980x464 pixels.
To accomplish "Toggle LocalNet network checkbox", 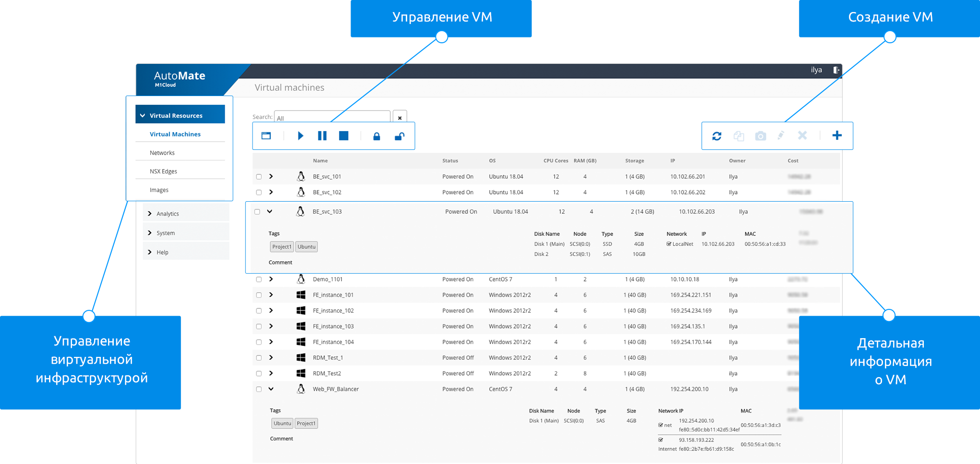I will pyautogui.click(x=669, y=244).
